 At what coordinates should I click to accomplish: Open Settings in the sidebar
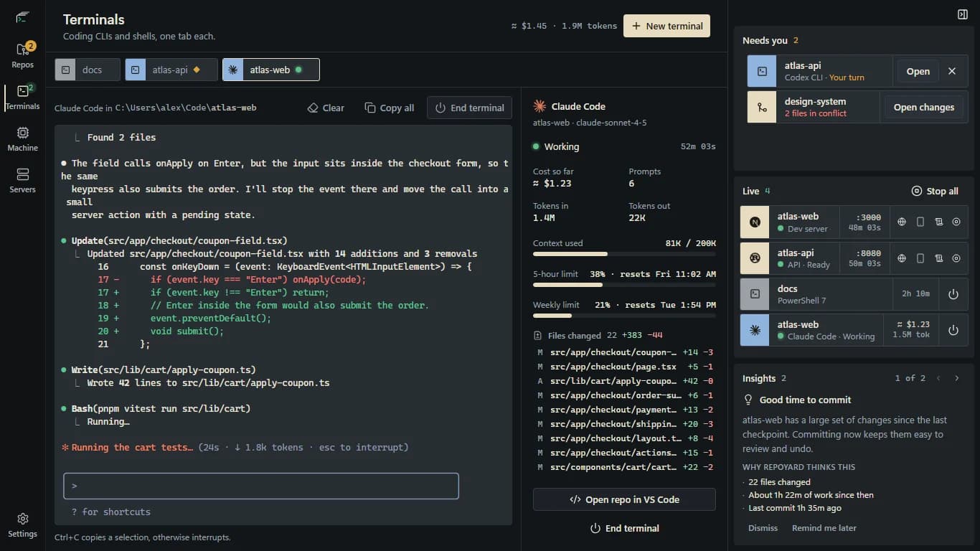[x=22, y=524]
